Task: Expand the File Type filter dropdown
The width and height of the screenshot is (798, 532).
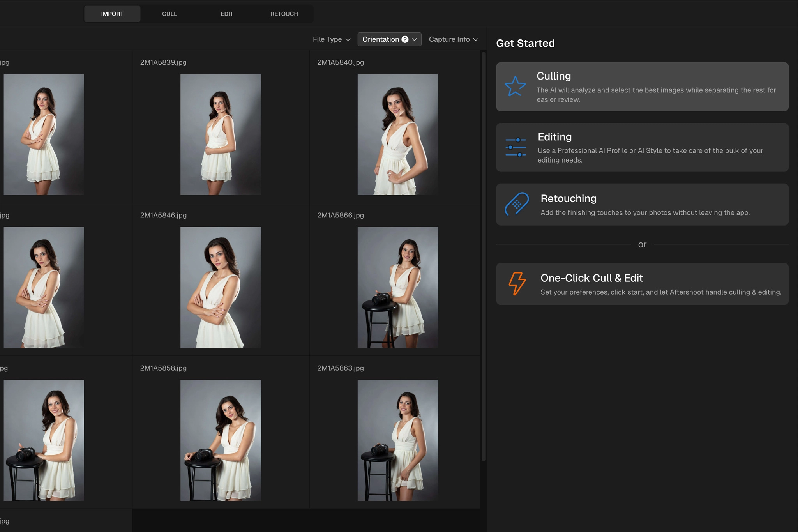Action: tap(332, 39)
